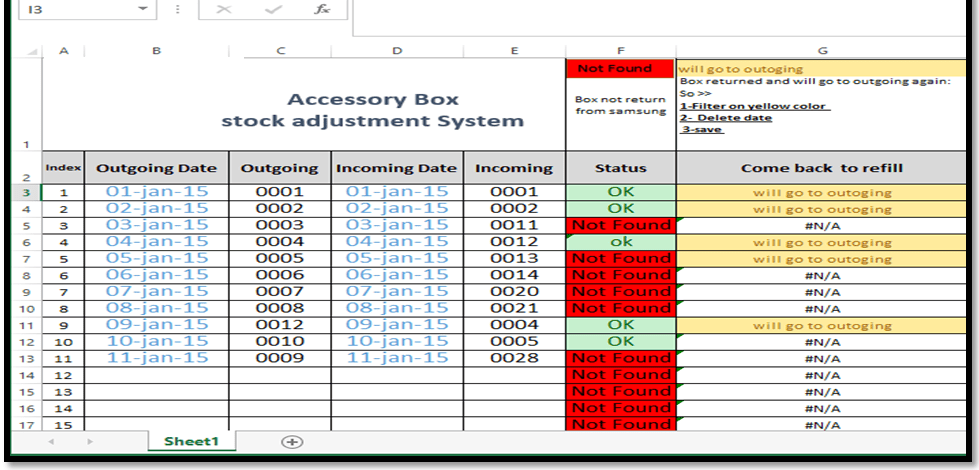Select the column G header
979x470 pixels.
point(822,50)
